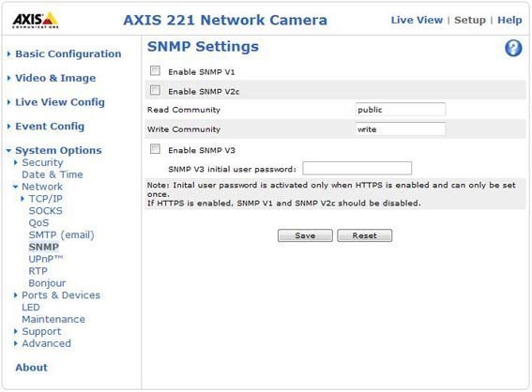Open RTP settings page
This screenshot has width=532, height=392.
(38, 271)
